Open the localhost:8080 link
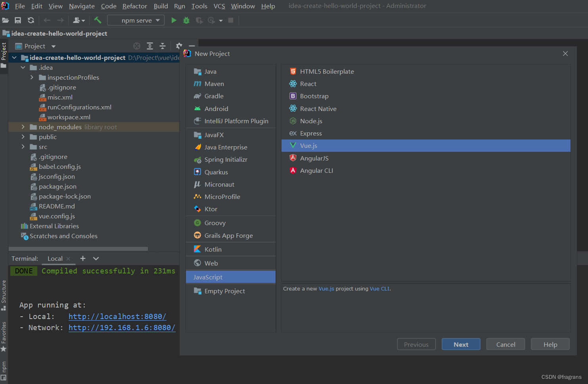 point(117,316)
